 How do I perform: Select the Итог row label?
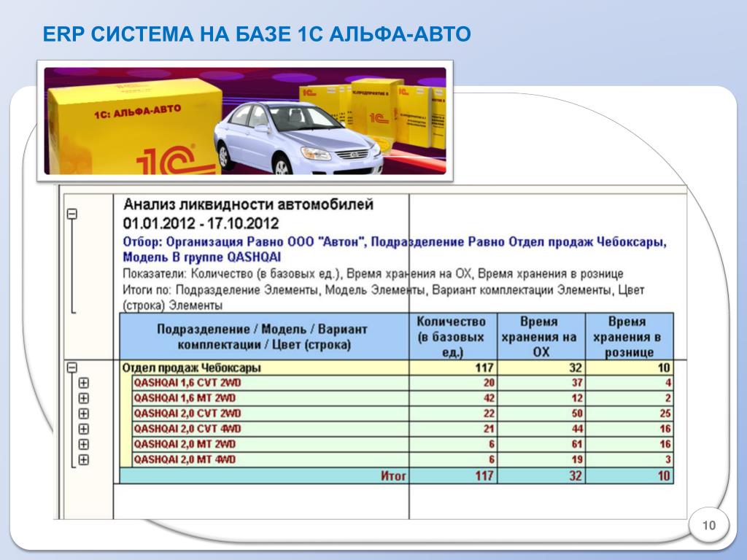tap(393, 475)
